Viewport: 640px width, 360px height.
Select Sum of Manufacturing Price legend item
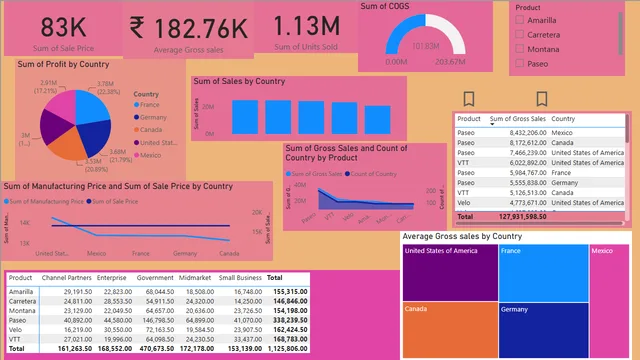(44, 202)
